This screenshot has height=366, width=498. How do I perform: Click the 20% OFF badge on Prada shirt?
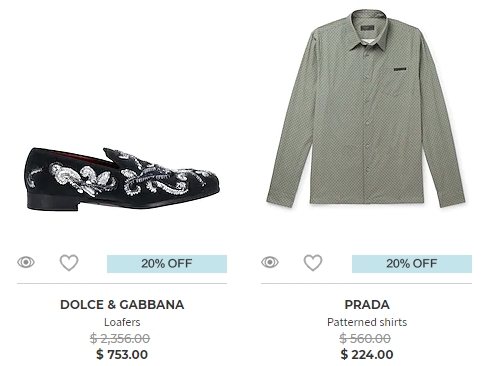point(412,264)
